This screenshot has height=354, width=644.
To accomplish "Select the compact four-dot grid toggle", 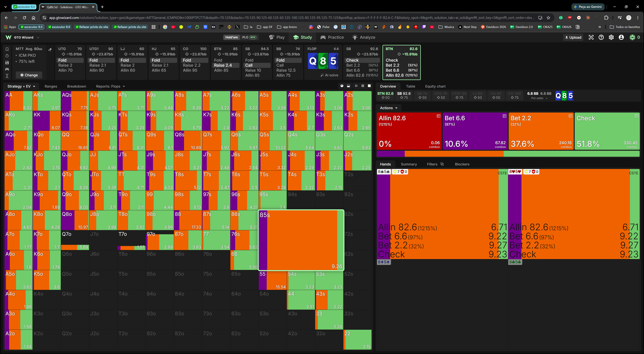I will [x=356, y=86].
